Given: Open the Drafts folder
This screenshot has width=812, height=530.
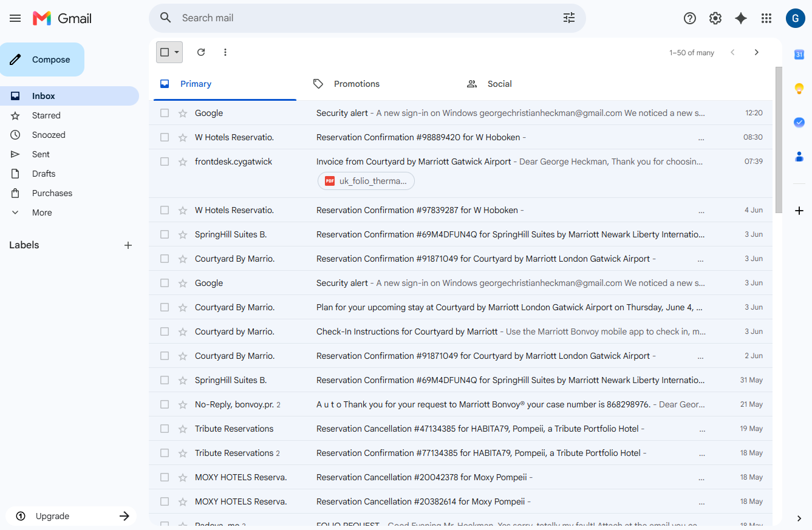Looking at the screenshot, I should point(69,174).
